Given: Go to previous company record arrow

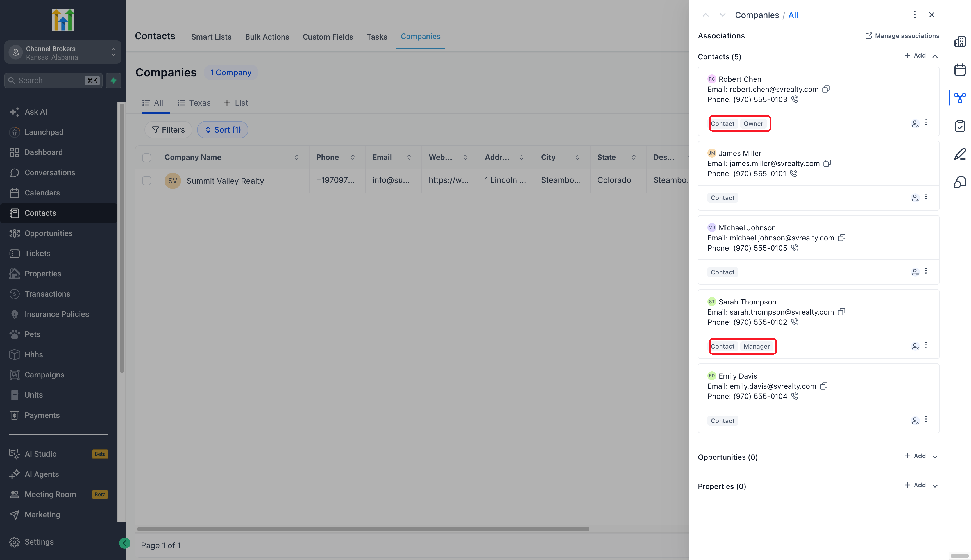Looking at the screenshot, I should 705,15.
